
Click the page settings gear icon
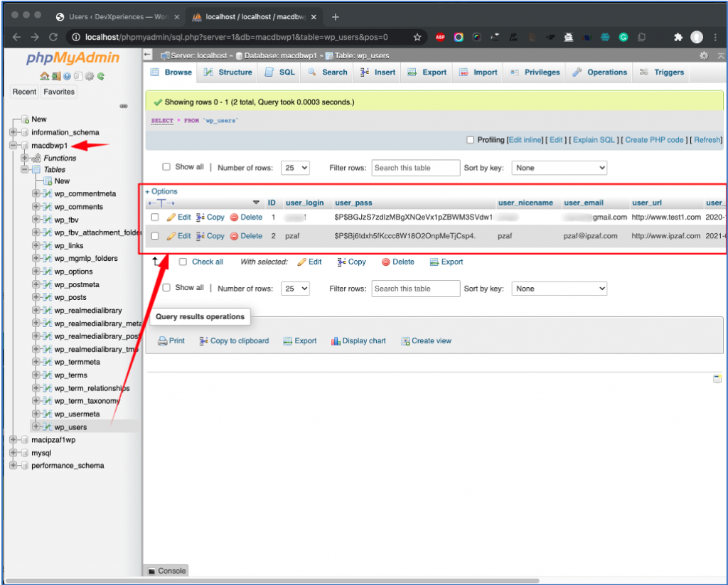pos(704,55)
